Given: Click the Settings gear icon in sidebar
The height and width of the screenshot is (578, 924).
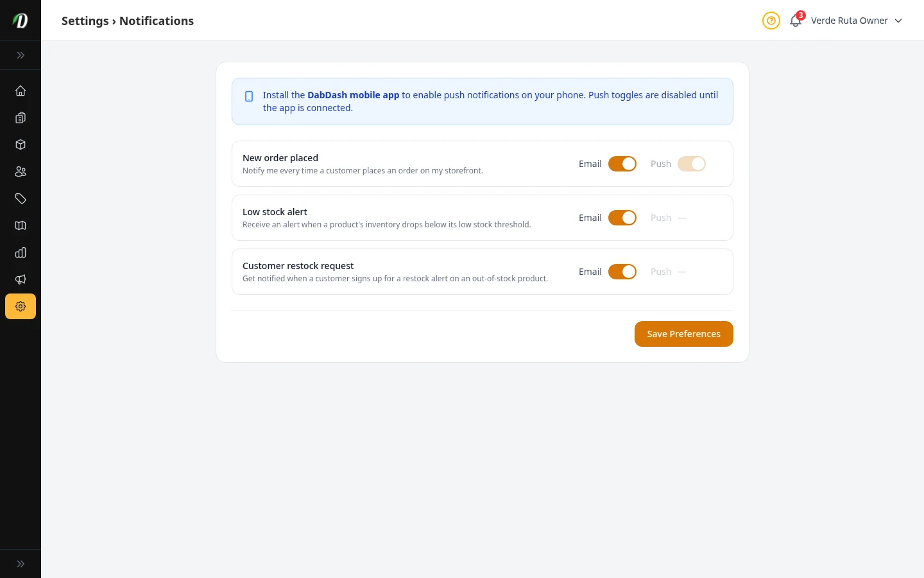Looking at the screenshot, I should pos(21,306).
